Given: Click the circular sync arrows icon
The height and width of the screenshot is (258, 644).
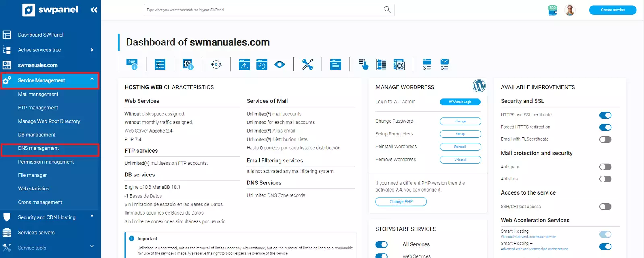Looking at the screenshot, I should [x=216, y=64].
